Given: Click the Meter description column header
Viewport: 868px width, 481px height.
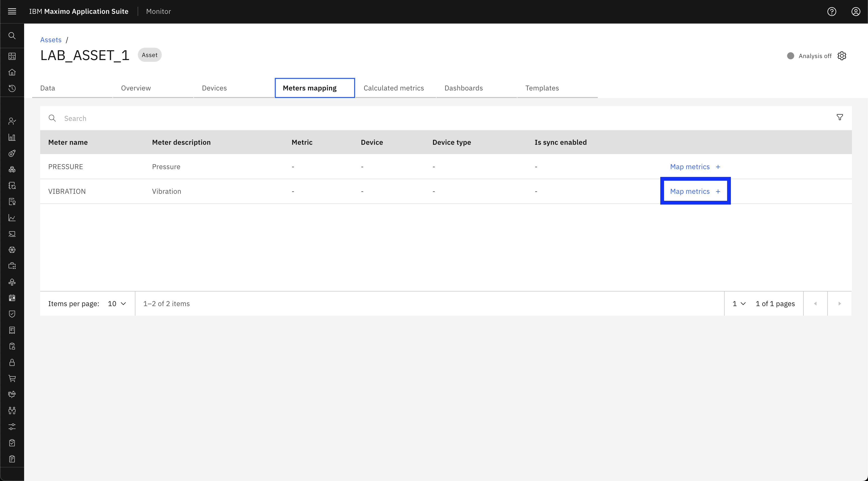Looking at the screenshot, I should tap(181, 142).
